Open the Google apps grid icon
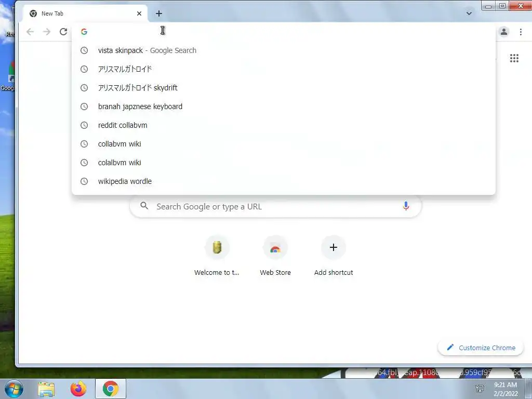Screen dimensions: 532x399 [x=514, y=58]
